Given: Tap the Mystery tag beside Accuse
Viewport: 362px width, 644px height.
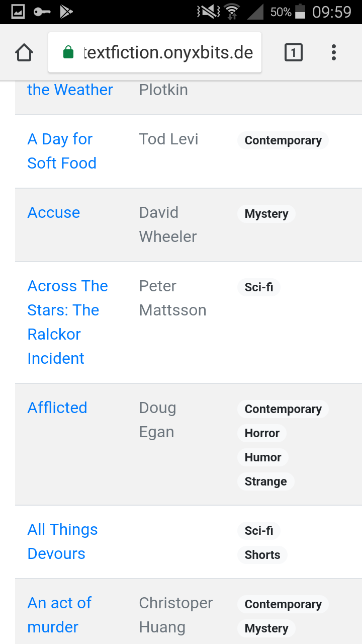Looking at the screenshot, I should tap(266, 214).
